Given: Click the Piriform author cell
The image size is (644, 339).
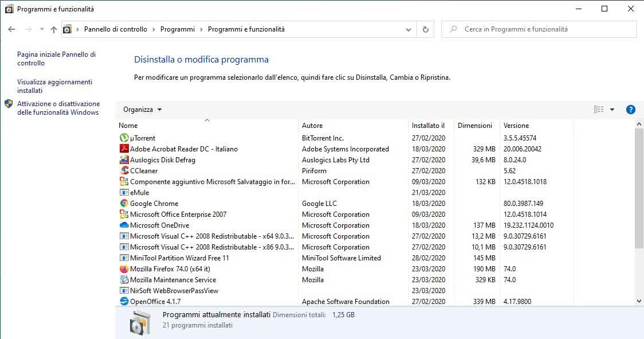Looking at the screenshot, I should [314, 170].
